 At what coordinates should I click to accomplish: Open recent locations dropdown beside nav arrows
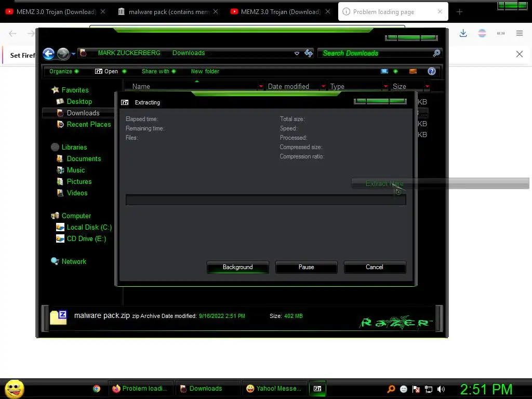pyautogui.click(x=73, y=54)
